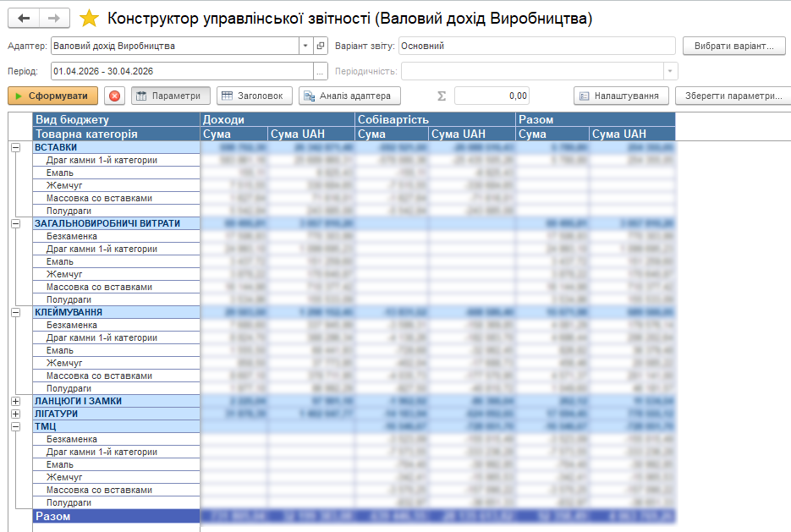
Task: Select Емаль under ВСТАВКИ
Action: (116, 173)
